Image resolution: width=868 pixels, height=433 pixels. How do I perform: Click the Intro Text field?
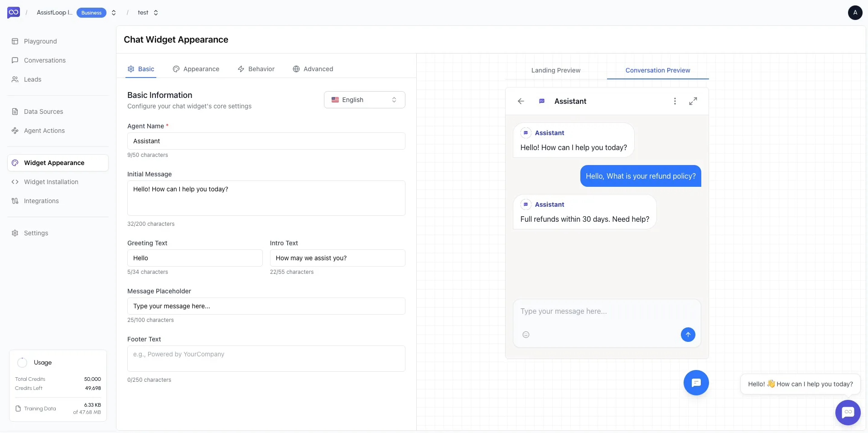coord(338,258)
